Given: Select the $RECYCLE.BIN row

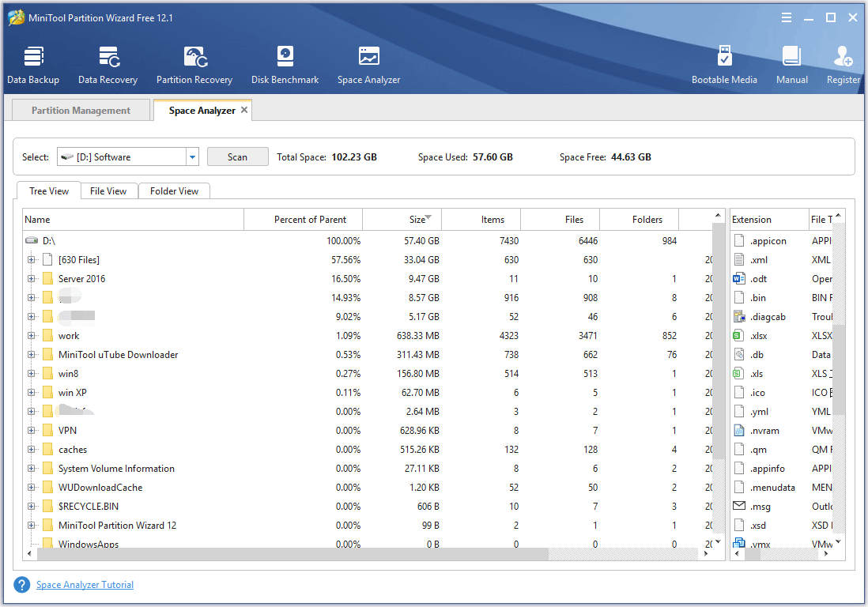Looking at the screenshot, I should point(367,506).
